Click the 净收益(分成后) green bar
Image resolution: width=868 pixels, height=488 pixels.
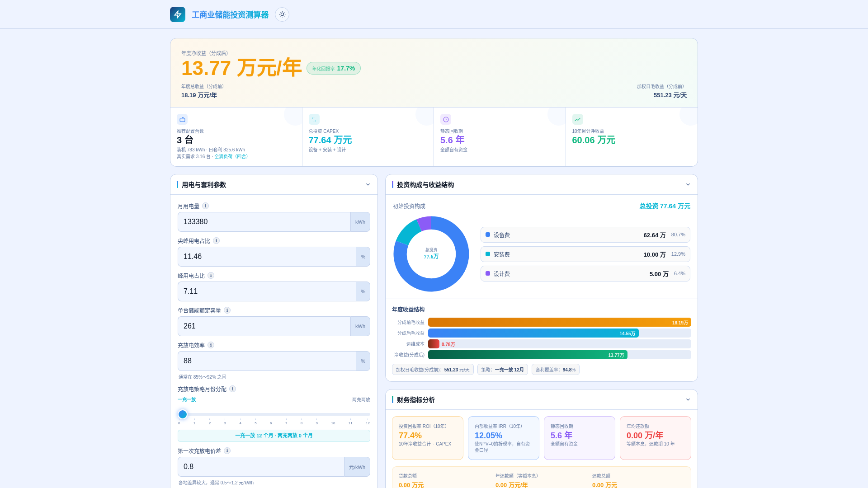click(528, 355)
